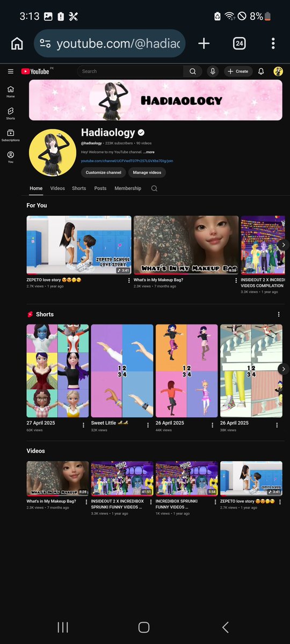Click the 'For You' section heading
Screen dimensions: 290x644
(37, 205)
